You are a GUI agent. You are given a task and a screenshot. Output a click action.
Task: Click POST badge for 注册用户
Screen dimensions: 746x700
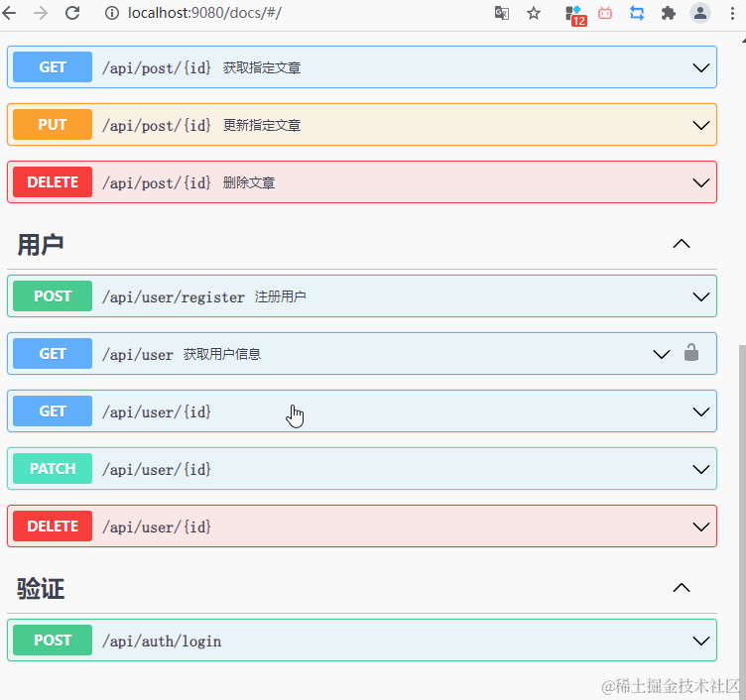(x=53, y=296)
